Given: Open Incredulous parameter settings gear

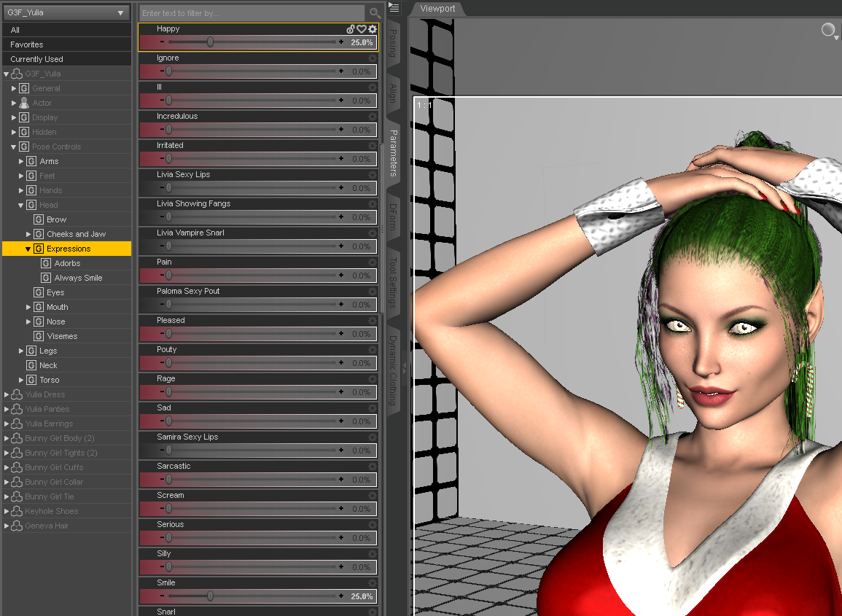Looking at the screenshot, I should [372, 116].
